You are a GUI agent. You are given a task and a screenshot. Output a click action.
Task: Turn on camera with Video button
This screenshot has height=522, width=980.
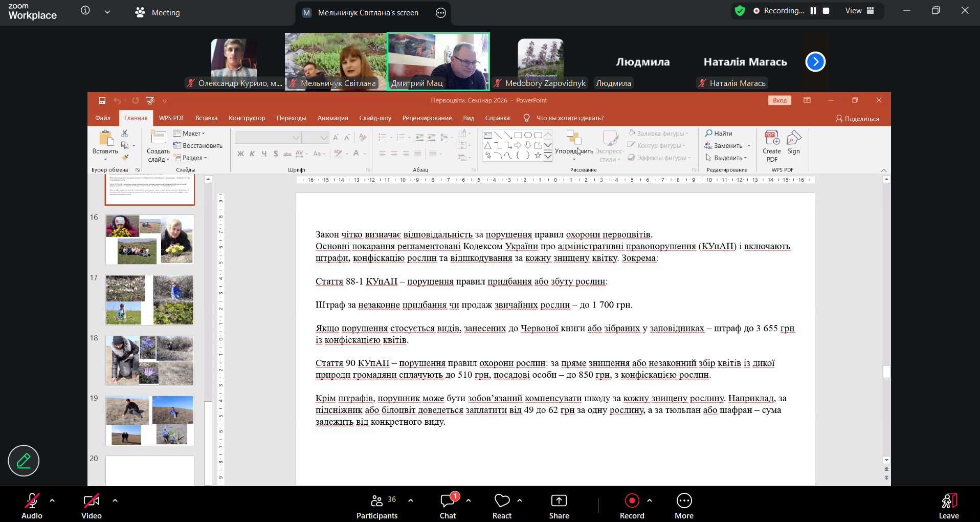(92, 505)
